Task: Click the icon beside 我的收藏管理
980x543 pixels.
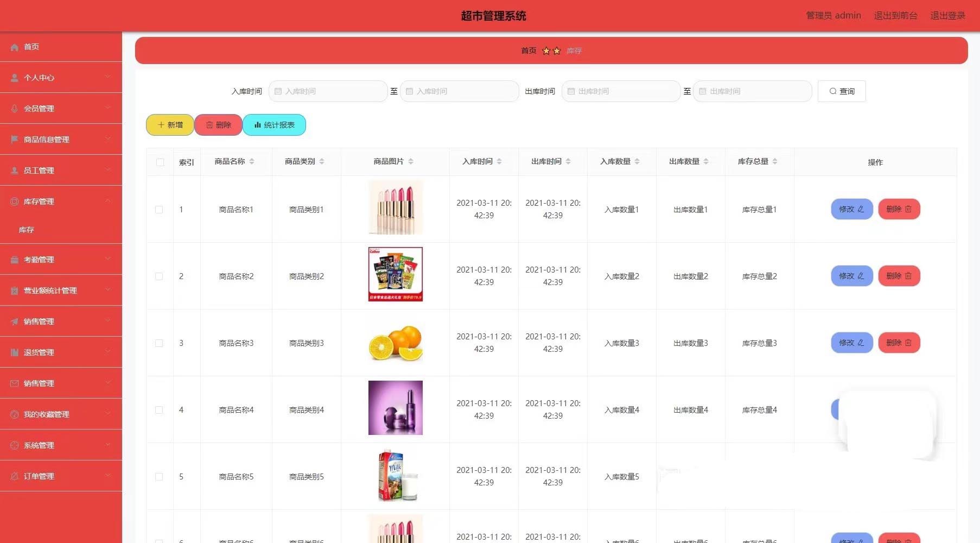Action: (x=15, y=414)
